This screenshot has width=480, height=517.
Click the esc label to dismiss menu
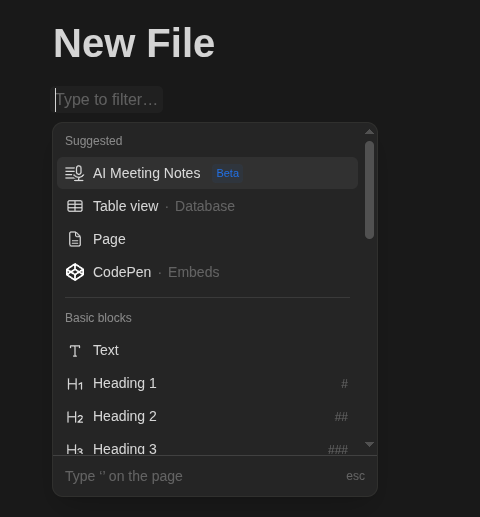click(x=355, y=476)
